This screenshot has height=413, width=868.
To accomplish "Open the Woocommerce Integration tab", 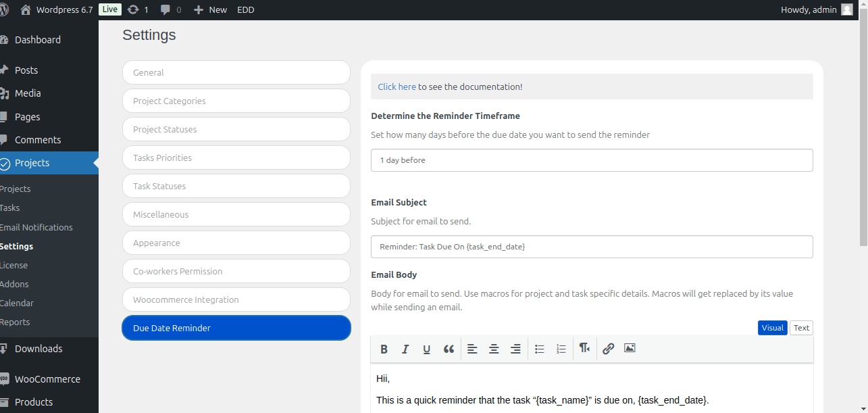I will 236,299.
